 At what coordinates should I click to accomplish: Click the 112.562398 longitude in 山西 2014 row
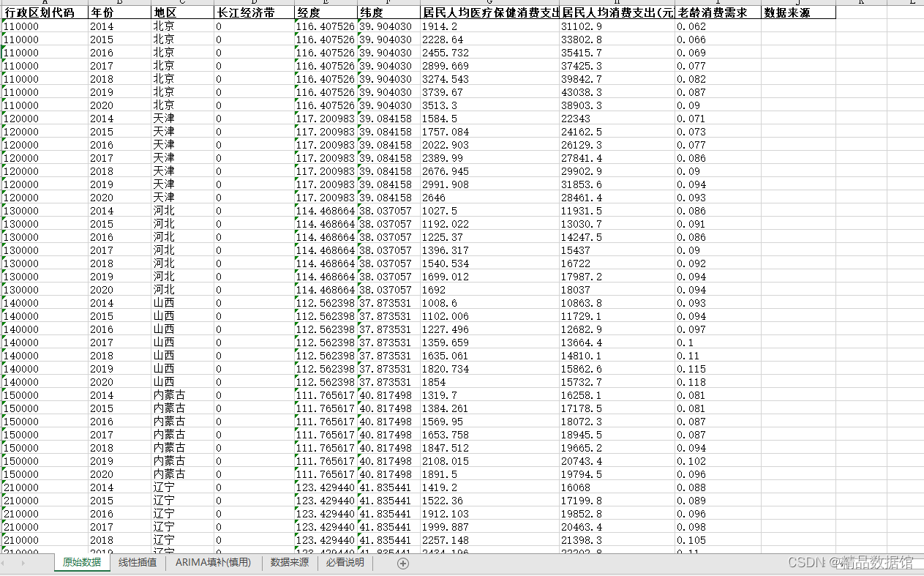(x=326, y=303)
